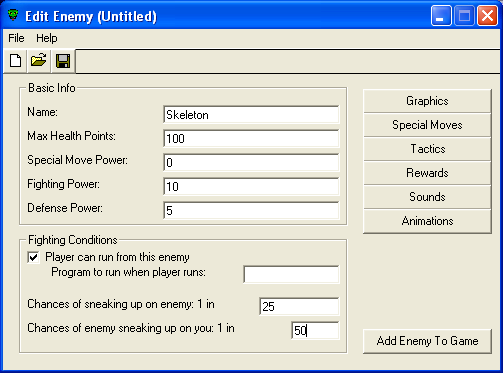Open the File menu

point(16,38)
